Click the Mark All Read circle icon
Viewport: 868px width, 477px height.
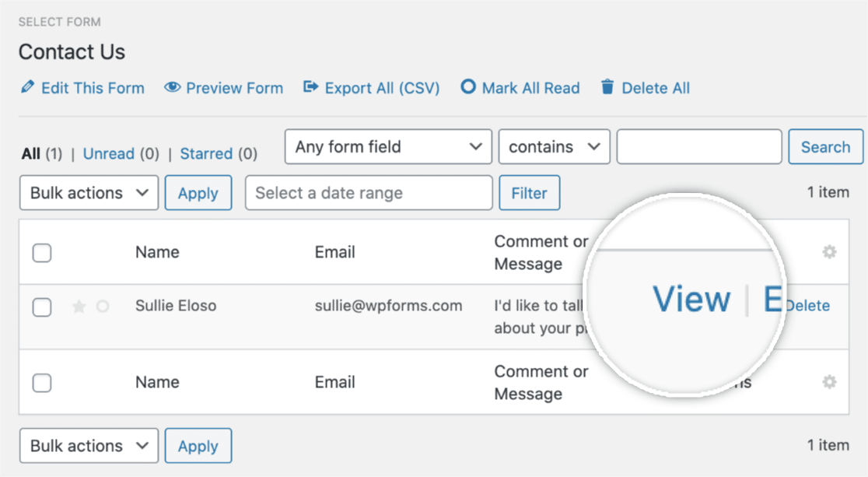click(467, 87)
